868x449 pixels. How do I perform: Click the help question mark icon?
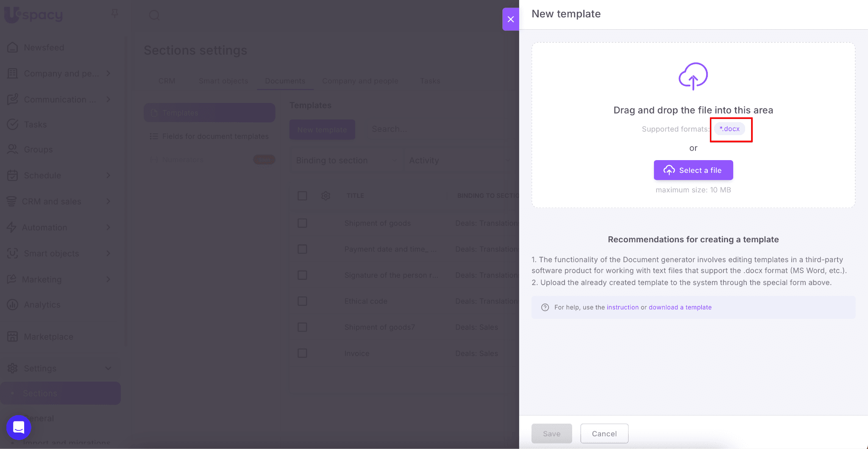point(545,308)
